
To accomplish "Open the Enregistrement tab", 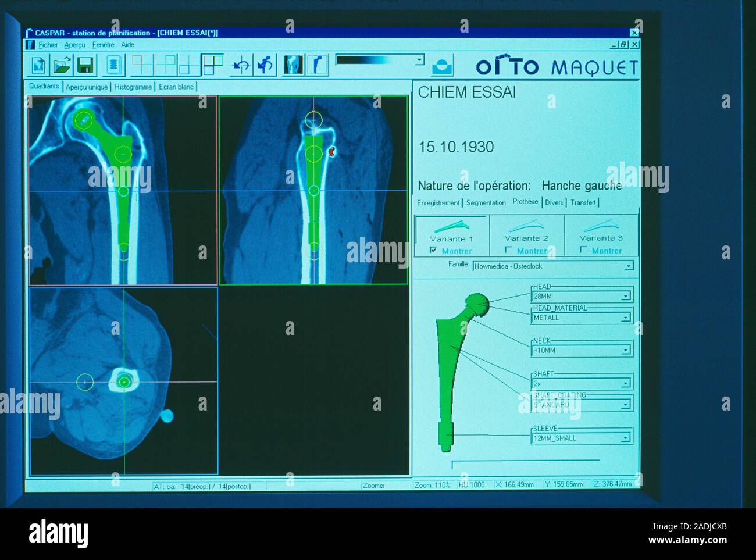I will coord(438,203).
